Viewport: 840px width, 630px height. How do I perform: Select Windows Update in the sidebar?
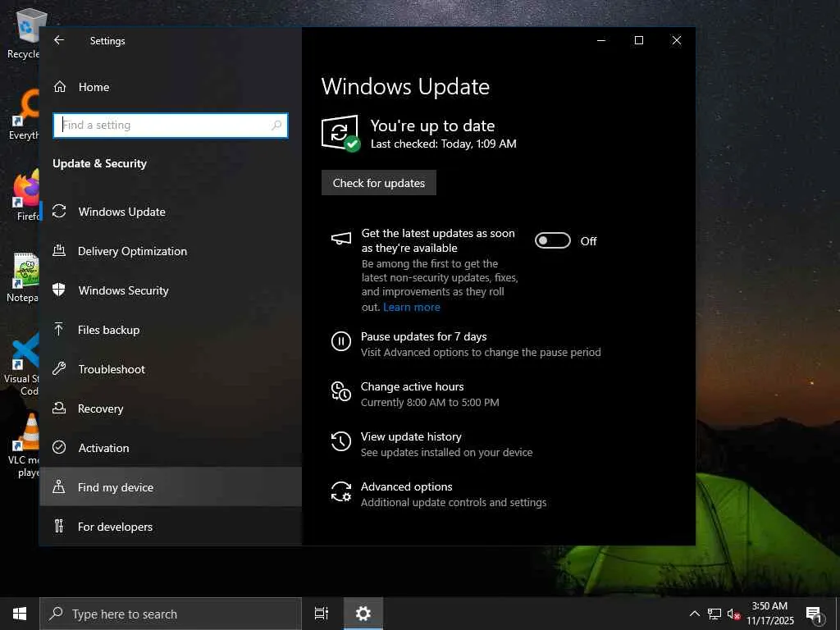(x=171, y=212)
